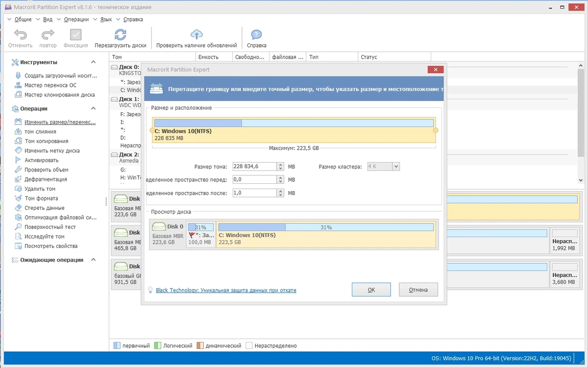Image resolution: width=588 pixels, height=368 pixels.
Task: Collapse the Диск 2 tree entry
Action: point(115,154)
